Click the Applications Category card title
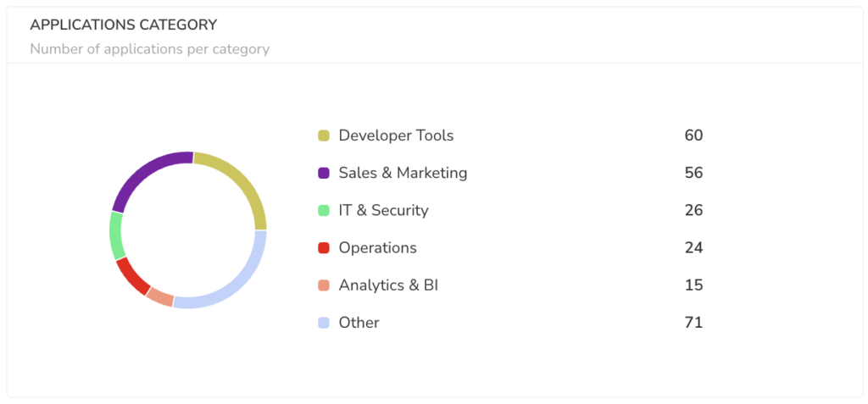The height and width of the screenshot is (404, 868). pyautogui.click(x=124, y=25)
